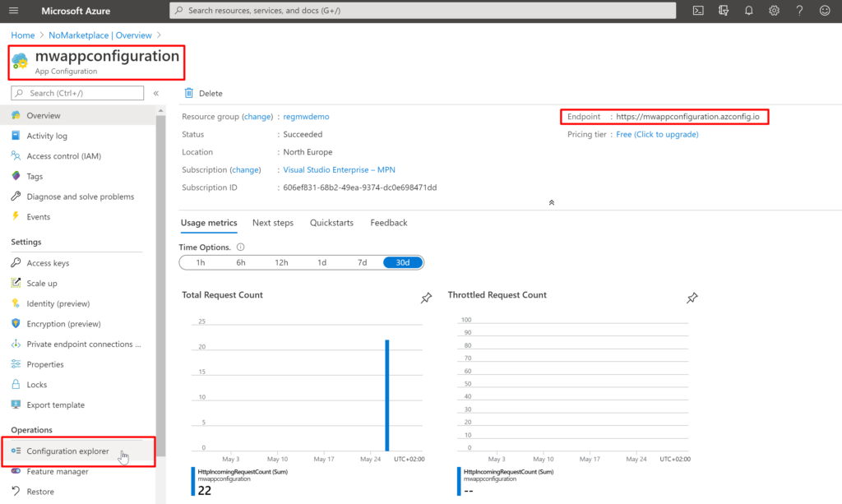The height and width of the screenshot is (504, 842).
Task: Click the Export template icon
Action: pyautogui.click(x=16, y=405)
